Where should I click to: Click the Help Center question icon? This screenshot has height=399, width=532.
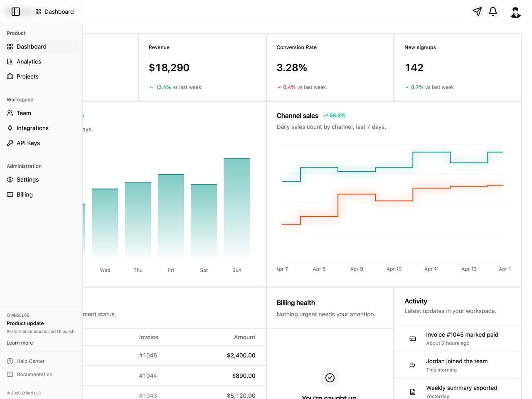tap(10, 361)
